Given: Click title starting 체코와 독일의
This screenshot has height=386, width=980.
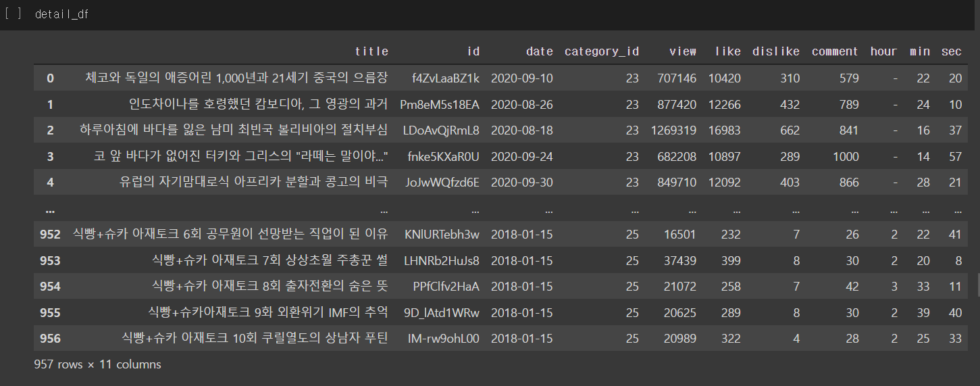Looking at the screenshot, I should point(237,78).
